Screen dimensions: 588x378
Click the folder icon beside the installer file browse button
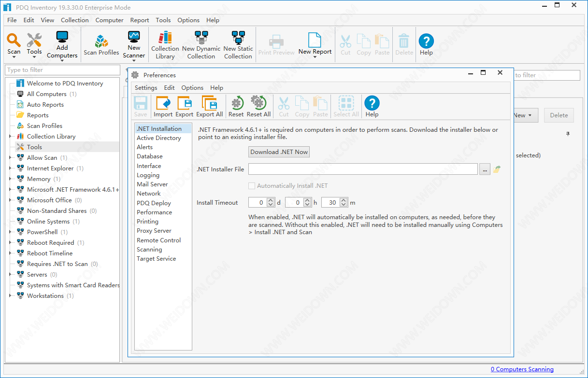497,169
